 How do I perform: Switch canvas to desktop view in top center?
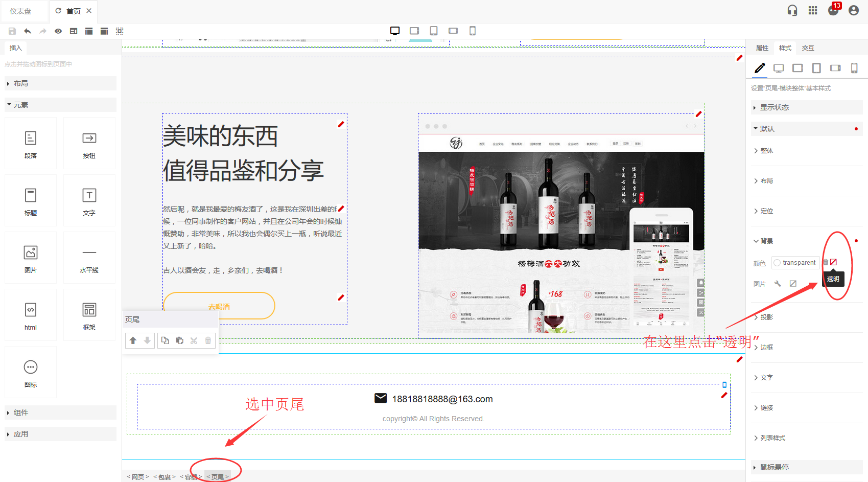tap(395, 31)
